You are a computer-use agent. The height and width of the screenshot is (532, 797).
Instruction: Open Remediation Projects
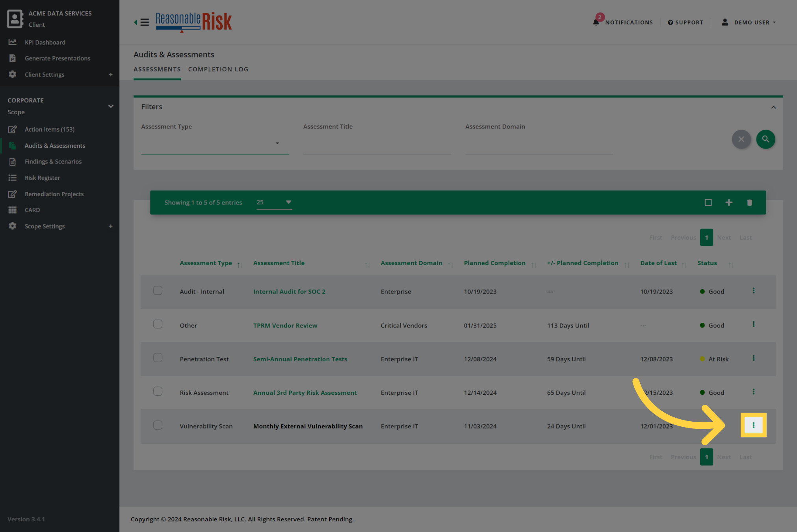point(54,194)
